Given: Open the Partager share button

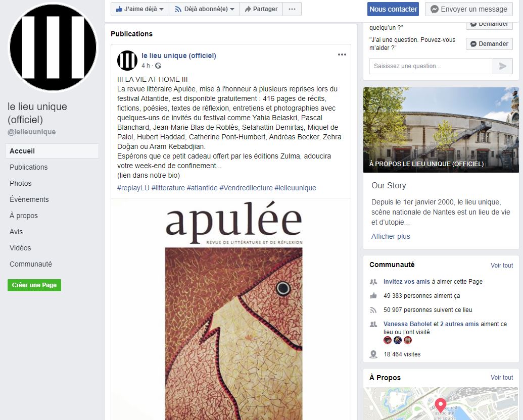Looking at the screenshot, I should pos(261,9).
